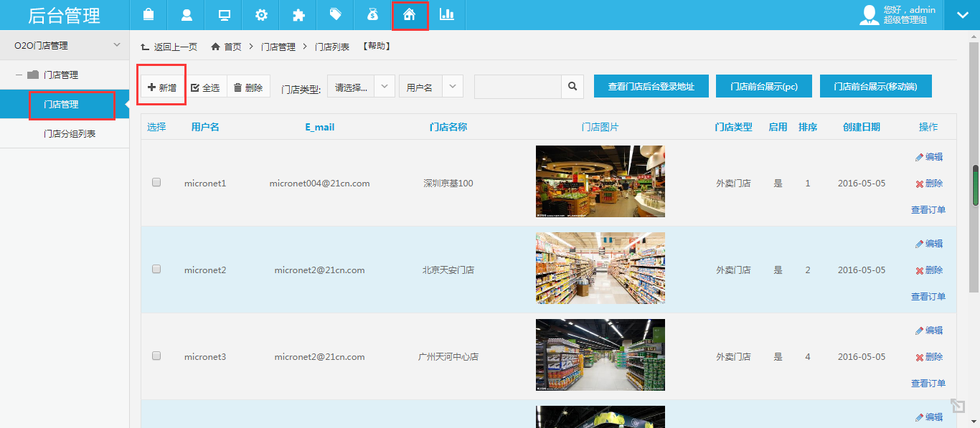Tick the checkbox for the micronet2 row
This screenshot has width=980, height=428.
(156, 270)
